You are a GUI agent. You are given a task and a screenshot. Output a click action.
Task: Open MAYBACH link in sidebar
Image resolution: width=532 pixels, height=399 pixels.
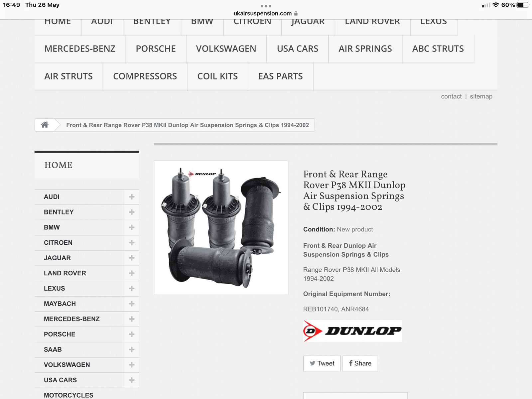[60, 304]
